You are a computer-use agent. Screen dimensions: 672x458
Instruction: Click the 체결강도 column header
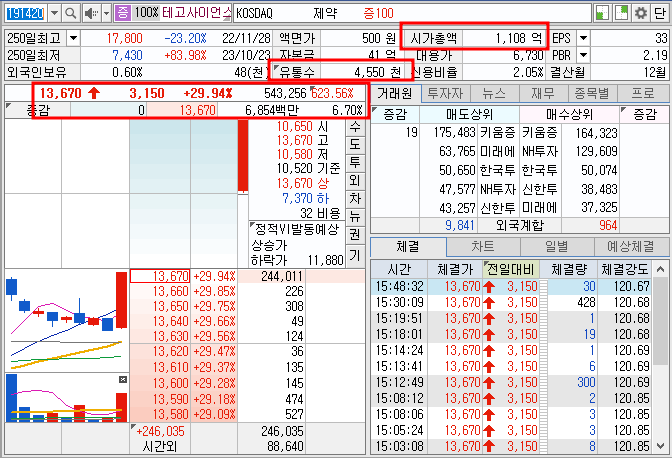click(624, 269)
